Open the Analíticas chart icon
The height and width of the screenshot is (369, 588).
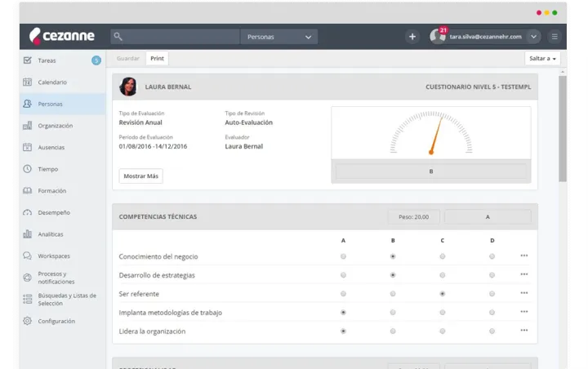click(x=27, y=234)
